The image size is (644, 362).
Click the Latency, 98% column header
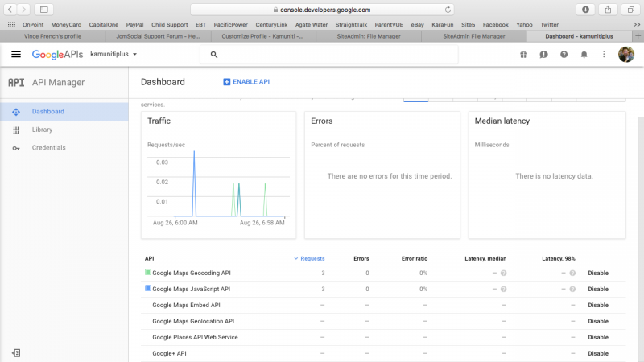tap(559, 258)
